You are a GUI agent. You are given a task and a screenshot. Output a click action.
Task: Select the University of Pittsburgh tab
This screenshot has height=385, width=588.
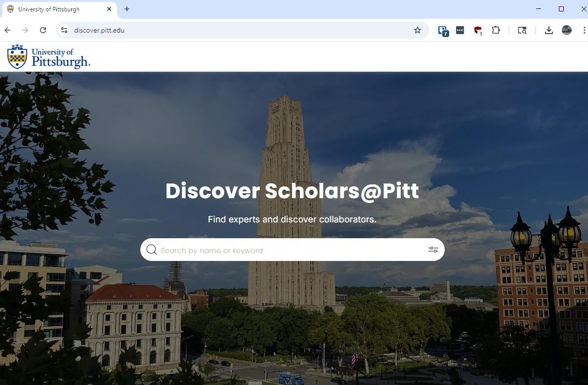click(60, 9)
